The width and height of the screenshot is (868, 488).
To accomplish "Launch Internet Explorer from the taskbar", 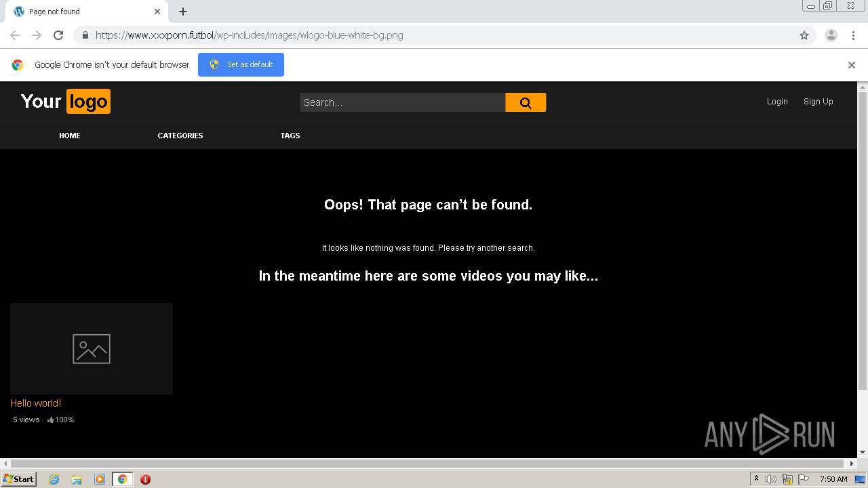I will [54, 479].
